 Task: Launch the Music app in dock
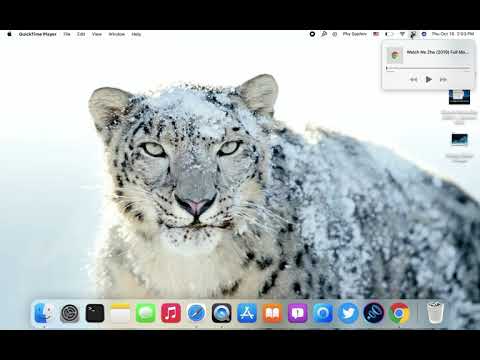[171, 313]
